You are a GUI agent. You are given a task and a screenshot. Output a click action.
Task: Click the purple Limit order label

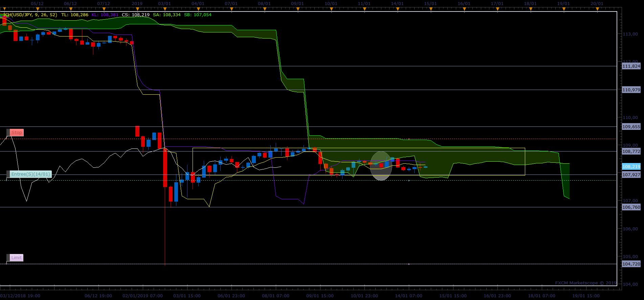point(17,258)
